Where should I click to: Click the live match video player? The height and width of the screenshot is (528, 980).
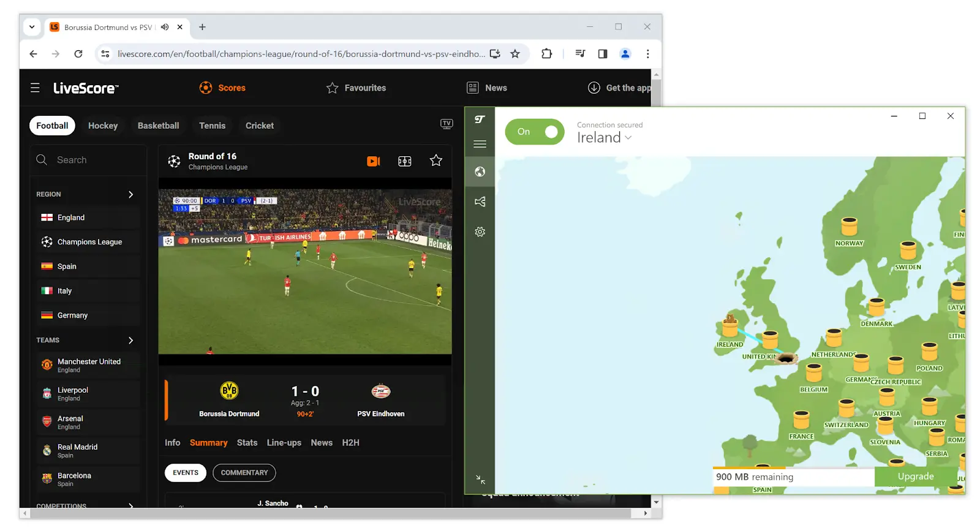pyautogui.click(x=305, y=271)
